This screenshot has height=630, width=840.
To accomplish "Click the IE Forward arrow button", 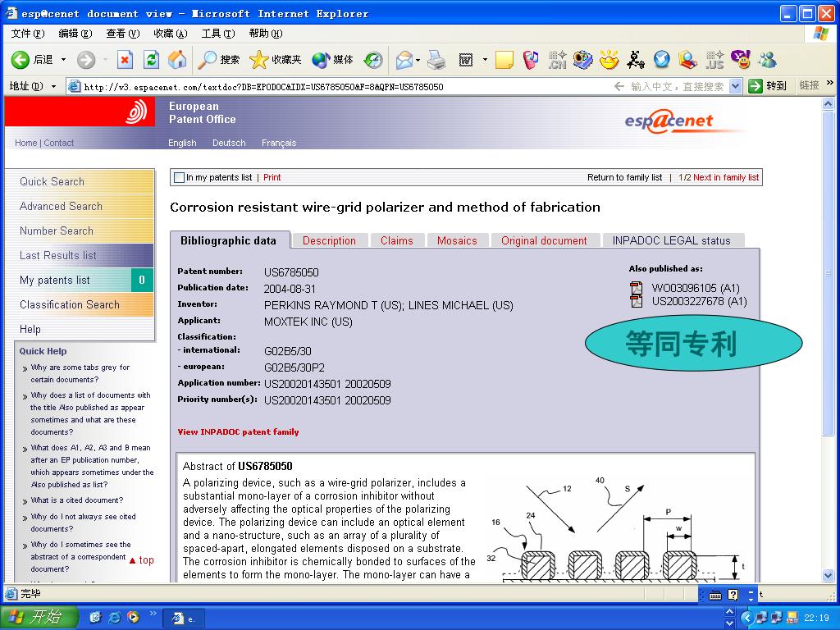I will click(85, 60).
